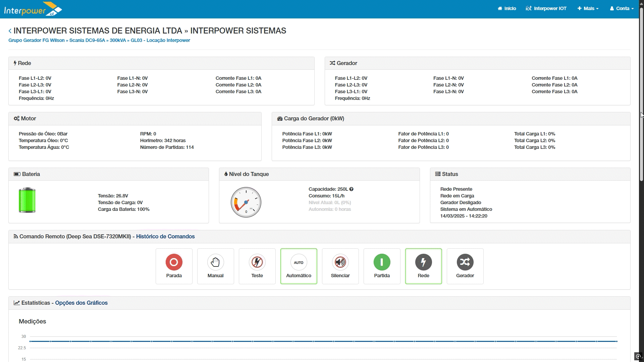Enable the Rede remote command
Viewport: 644px width, 362px height.
(x=423, y=266)
